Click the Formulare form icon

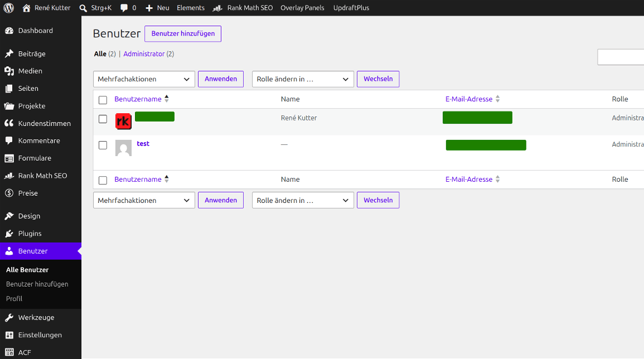[9, 158]
